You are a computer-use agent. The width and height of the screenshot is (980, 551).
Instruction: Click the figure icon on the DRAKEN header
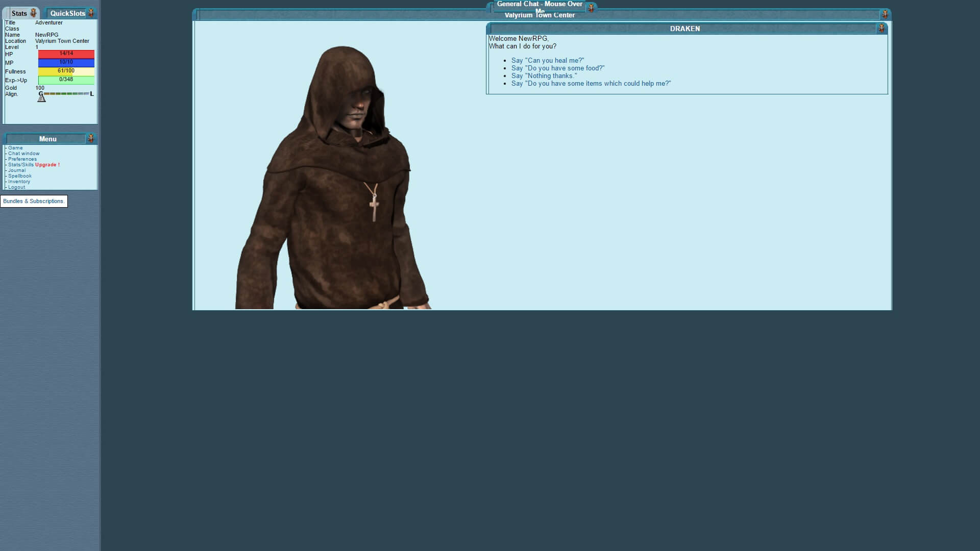click(881, 29)
